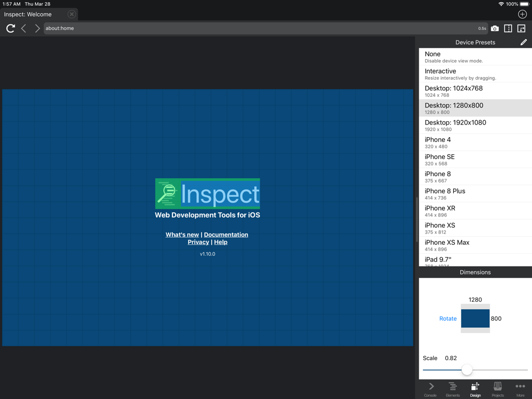Reload the page with the refresh icon
The width and height of the screenshot is (532, 399).
[11, 28]
